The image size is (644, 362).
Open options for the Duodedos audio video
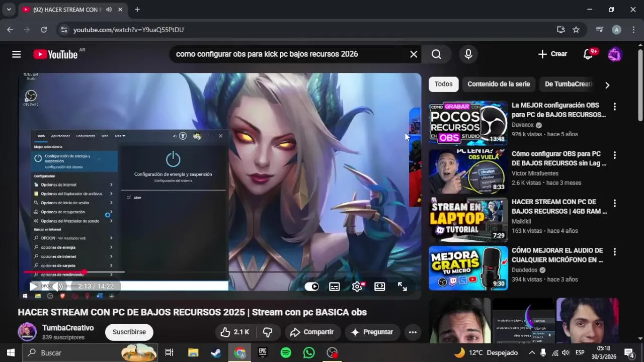click(x=614, y=251)
